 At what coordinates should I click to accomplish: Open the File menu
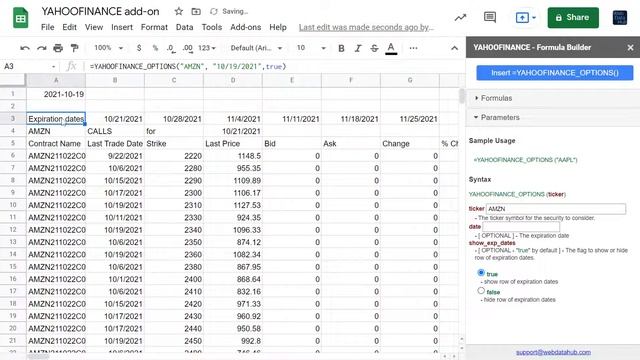(x=47, y=27)
